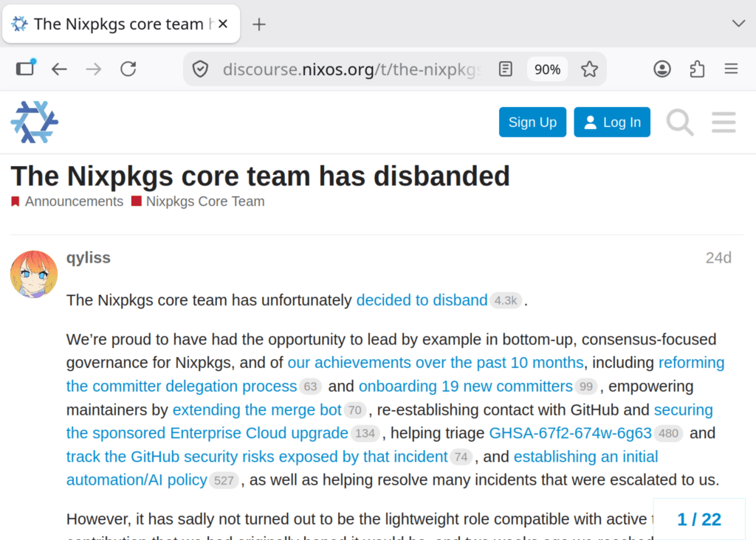Image resolution: width=756 pixels, height=540 pixels.
Task: Open 'extending the merge bot' link
Action: click(x=257, y=409)
